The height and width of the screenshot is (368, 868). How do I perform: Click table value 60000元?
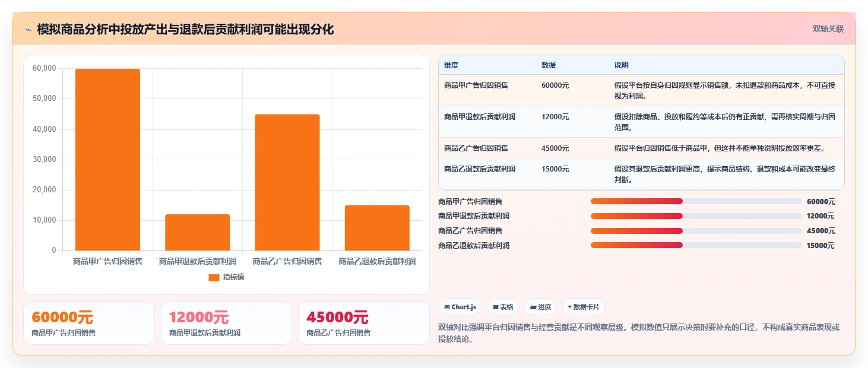point(555,85)
